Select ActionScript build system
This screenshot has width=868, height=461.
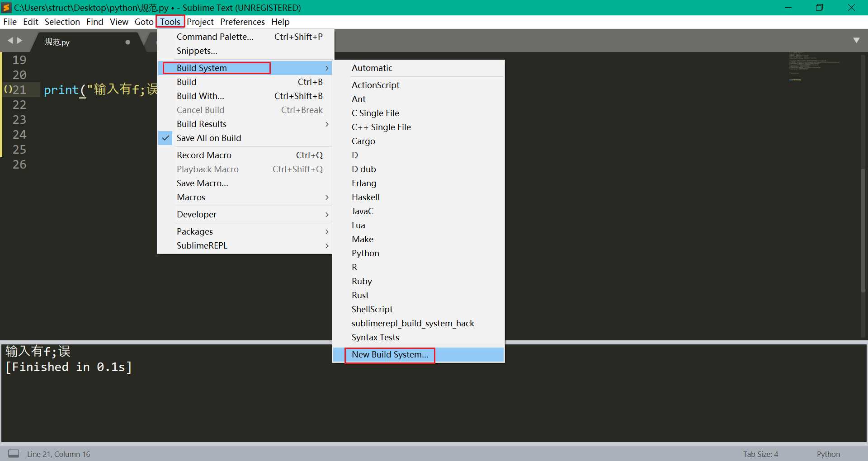(418, 85)
